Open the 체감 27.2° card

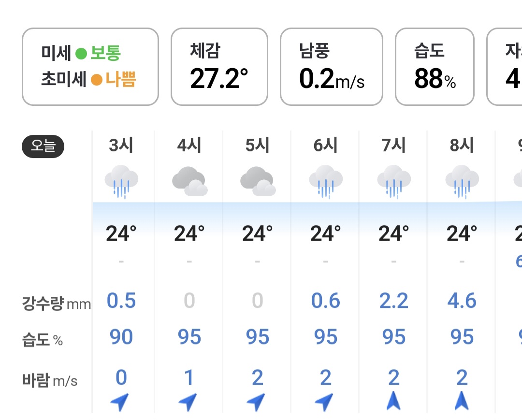pyautogui.click(x=219, y=67)
